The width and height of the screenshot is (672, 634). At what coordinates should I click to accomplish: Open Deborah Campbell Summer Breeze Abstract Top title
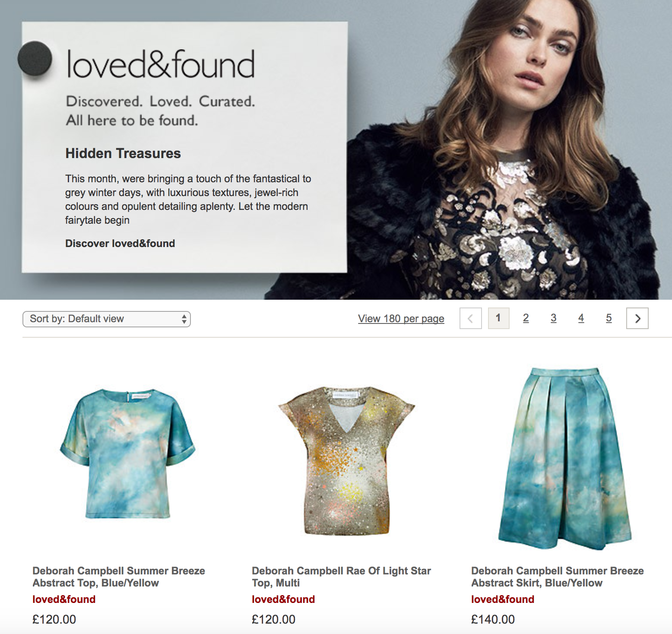click(119, 577)
